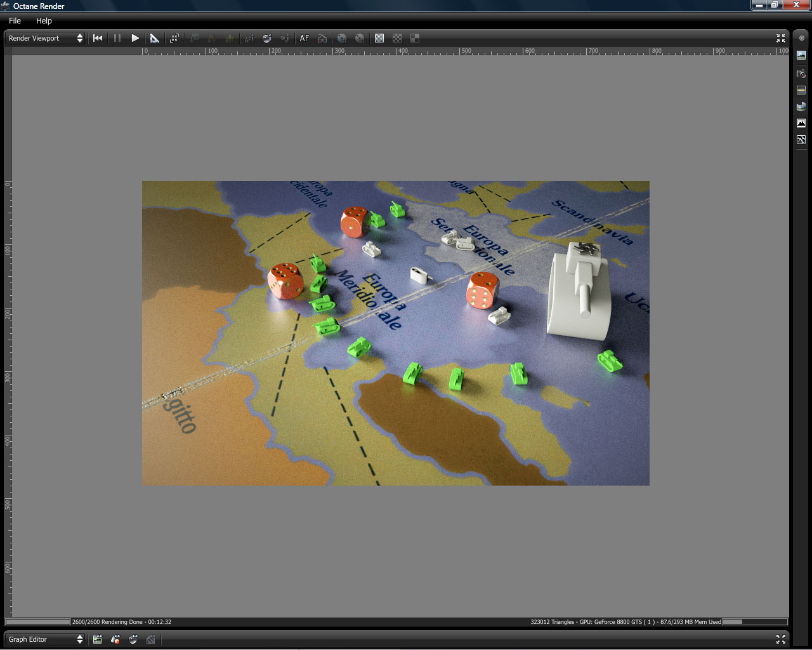Click the rendered board-game image
812x650 pixels.
tap(396, 333)
